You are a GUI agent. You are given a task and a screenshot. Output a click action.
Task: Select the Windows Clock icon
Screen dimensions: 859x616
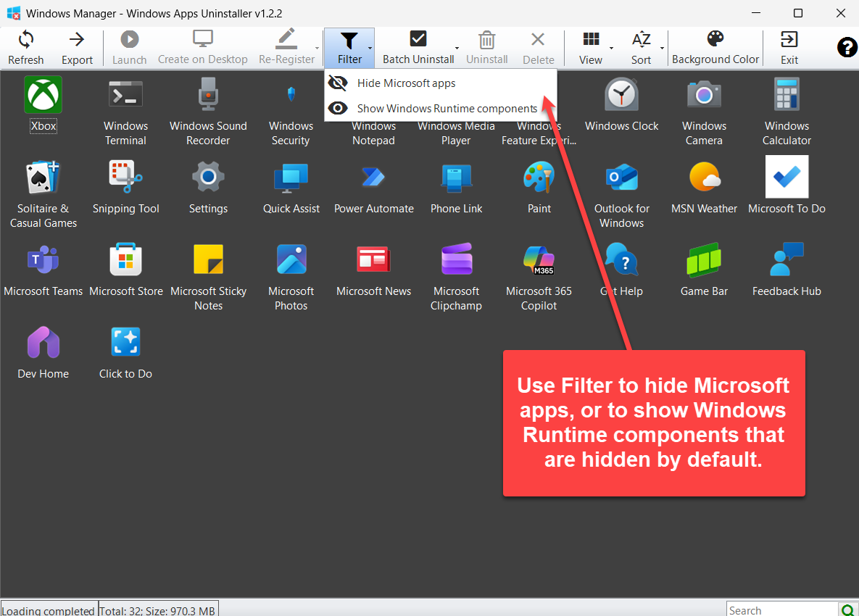tap(622, 95)
